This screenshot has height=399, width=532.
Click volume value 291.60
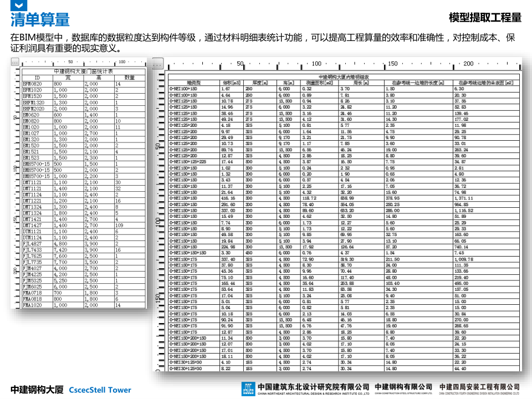click(228, 204)
